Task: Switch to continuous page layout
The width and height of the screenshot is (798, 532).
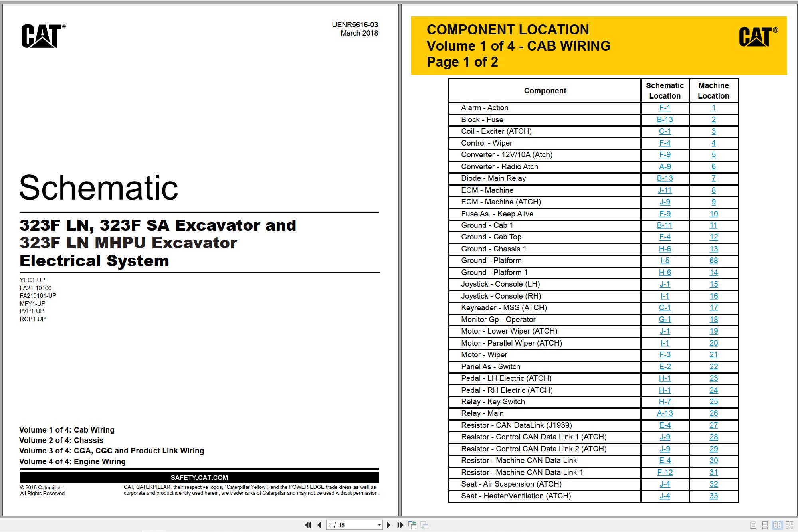Action: tap(765, 525)
